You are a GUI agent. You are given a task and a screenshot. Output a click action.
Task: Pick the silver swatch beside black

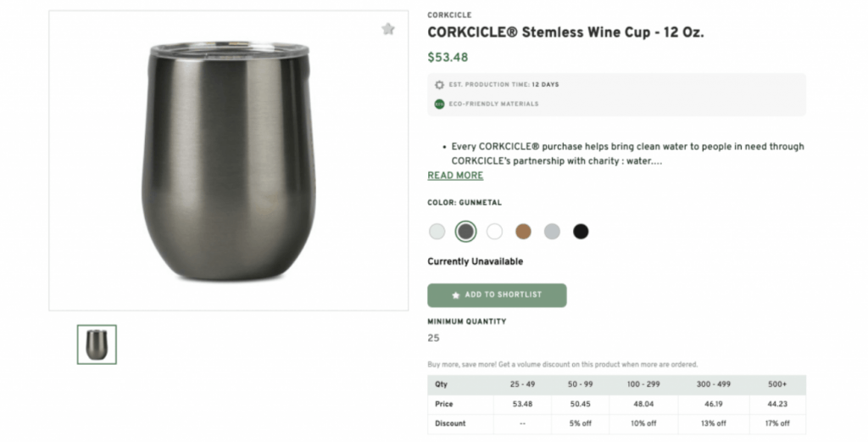(x=552, y=232)
